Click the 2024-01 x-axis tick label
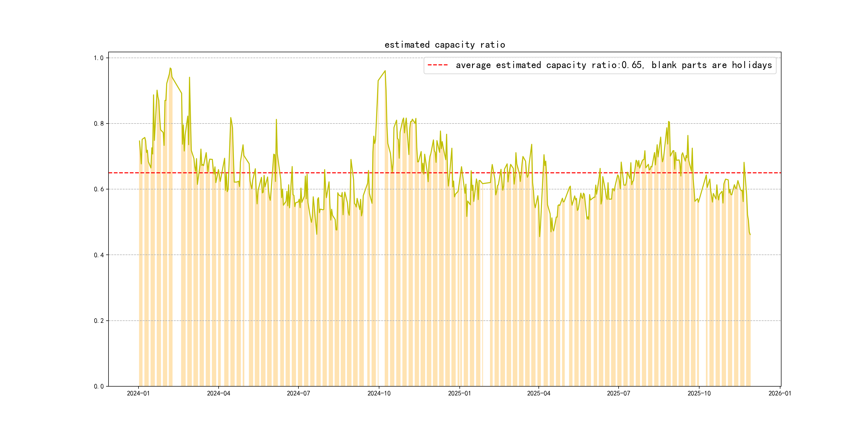Image resolution: width=868 pixels, height=434 pixels. 138,393
